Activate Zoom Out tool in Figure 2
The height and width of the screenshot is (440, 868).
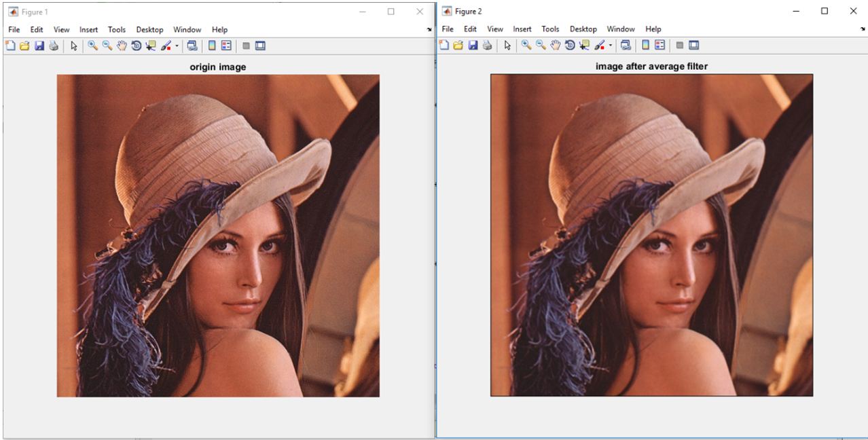point(541,45)
